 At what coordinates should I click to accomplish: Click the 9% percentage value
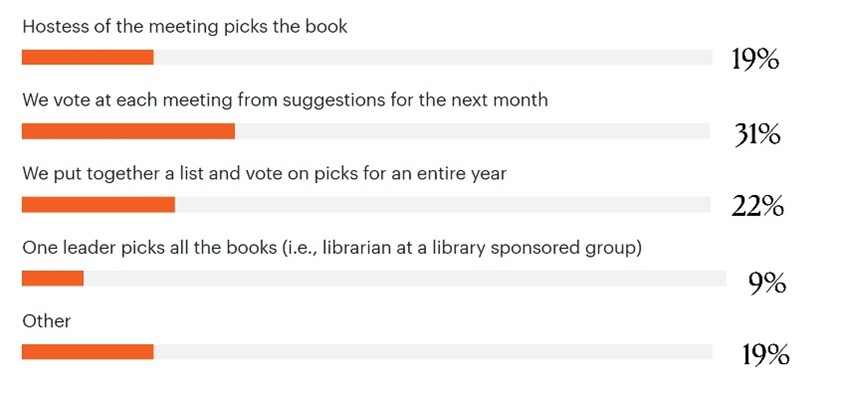tap(767, 282)
